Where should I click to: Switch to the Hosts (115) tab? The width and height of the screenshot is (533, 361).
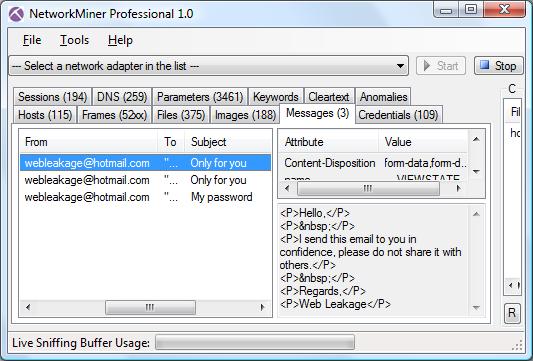[45, 115]
